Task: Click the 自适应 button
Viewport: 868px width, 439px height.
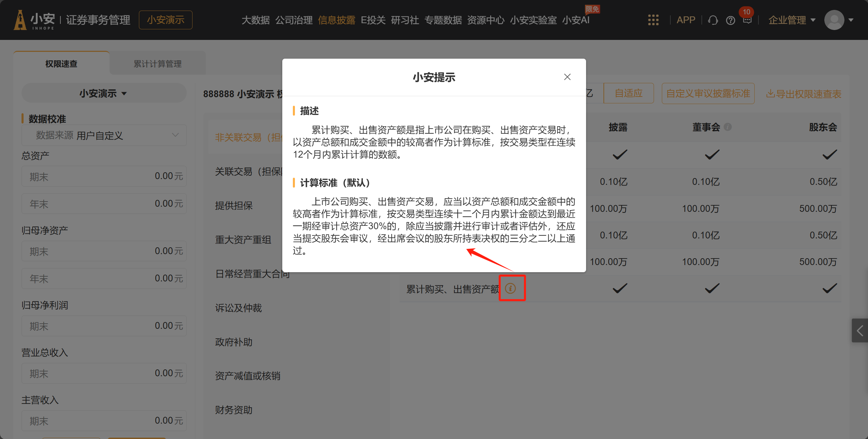Action: [628, 93]
